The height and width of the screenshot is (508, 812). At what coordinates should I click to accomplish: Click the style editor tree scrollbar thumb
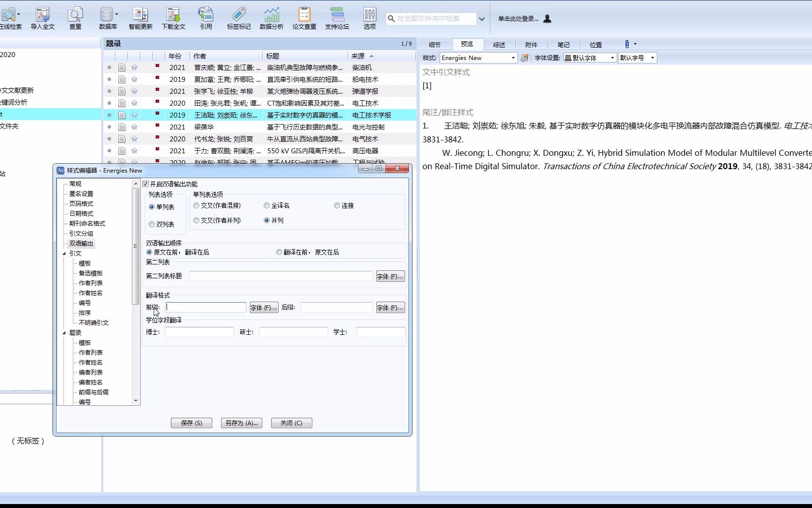135,246
